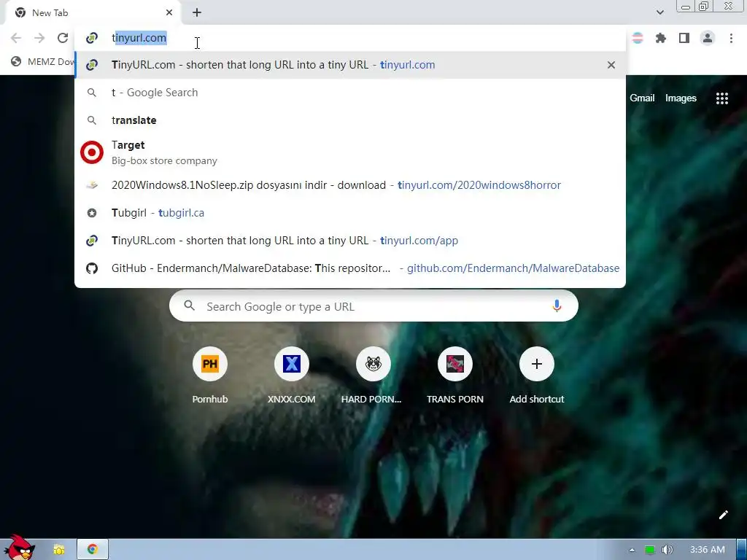Open the MEMZ bookmark
This screenshot has width=747, height=560.
(x=43, y=61)
